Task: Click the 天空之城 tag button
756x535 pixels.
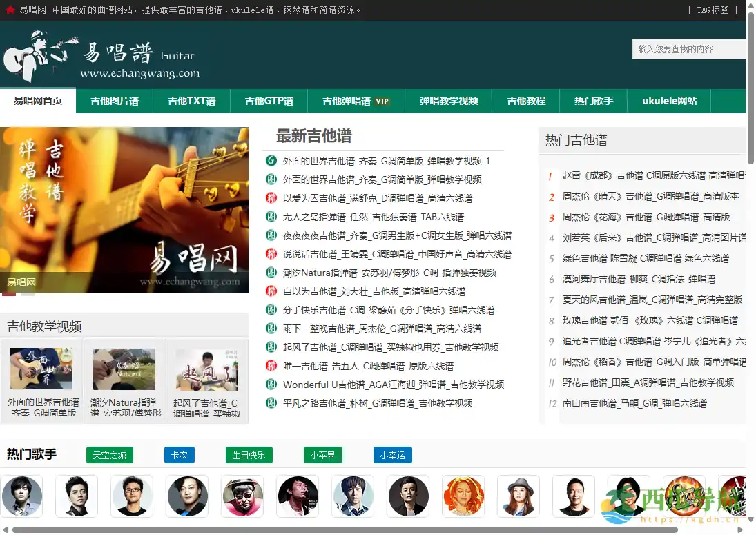Action: (108, 455)
